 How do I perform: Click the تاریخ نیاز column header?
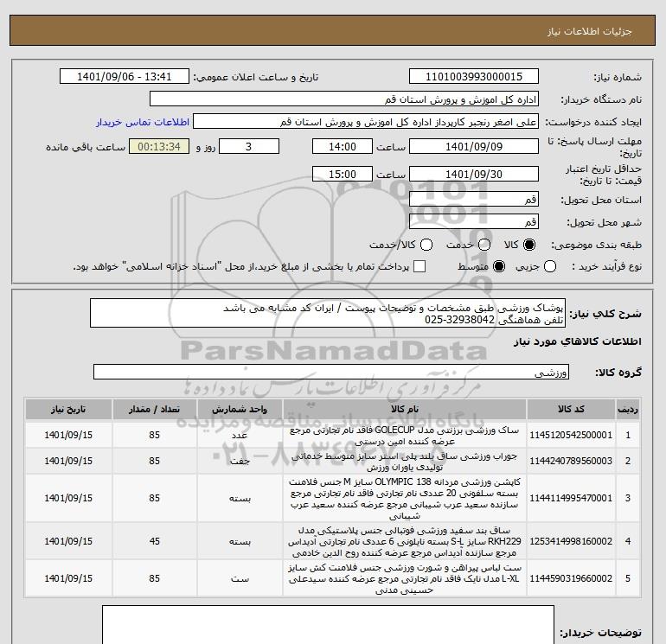[x=68, y=410]
